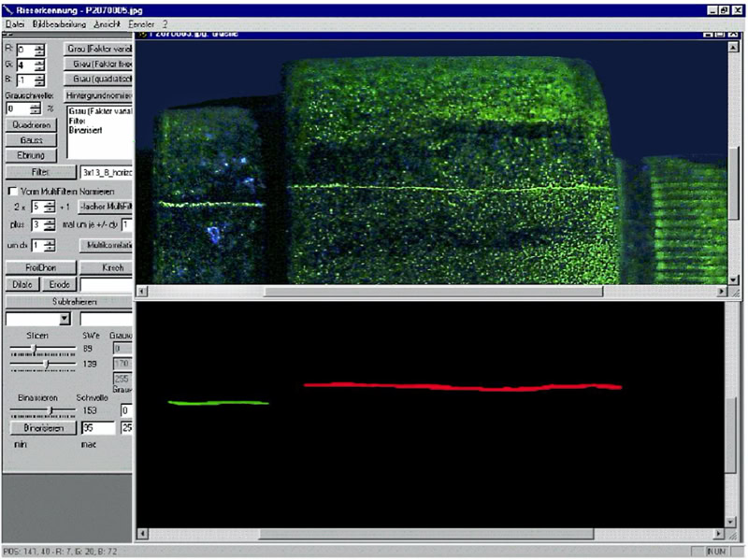Click the G value input field
The image size is (748, 560).
click(24, 65)
